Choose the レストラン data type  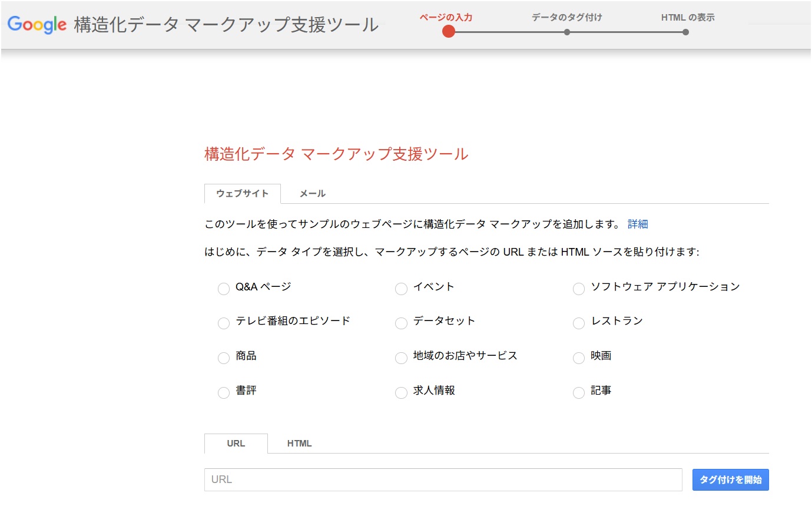click(x=579, y=323)
